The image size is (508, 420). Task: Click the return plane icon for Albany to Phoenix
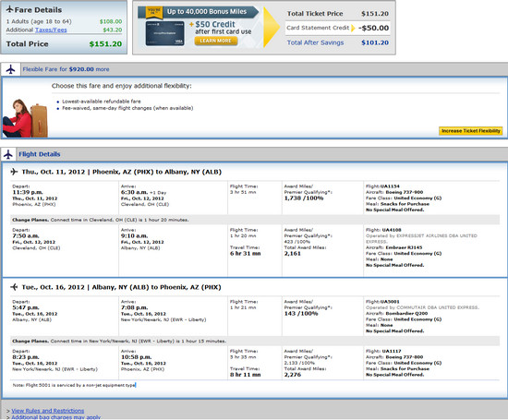click(14, 287)
